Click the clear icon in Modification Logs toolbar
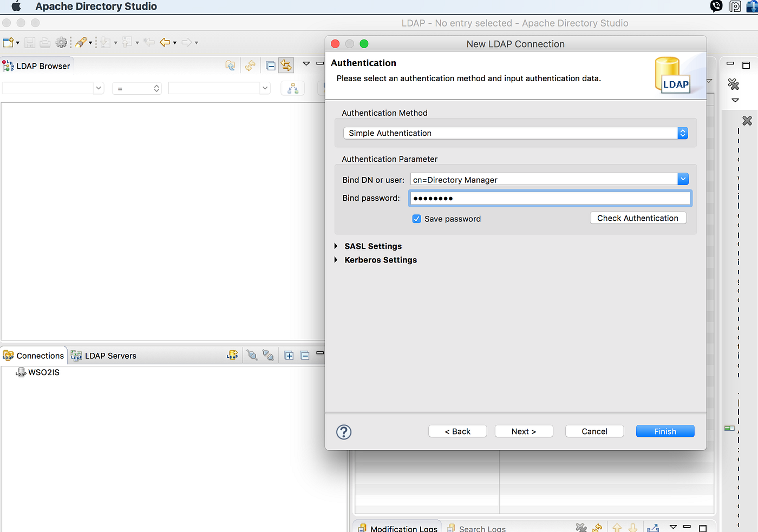 point(581,528)
